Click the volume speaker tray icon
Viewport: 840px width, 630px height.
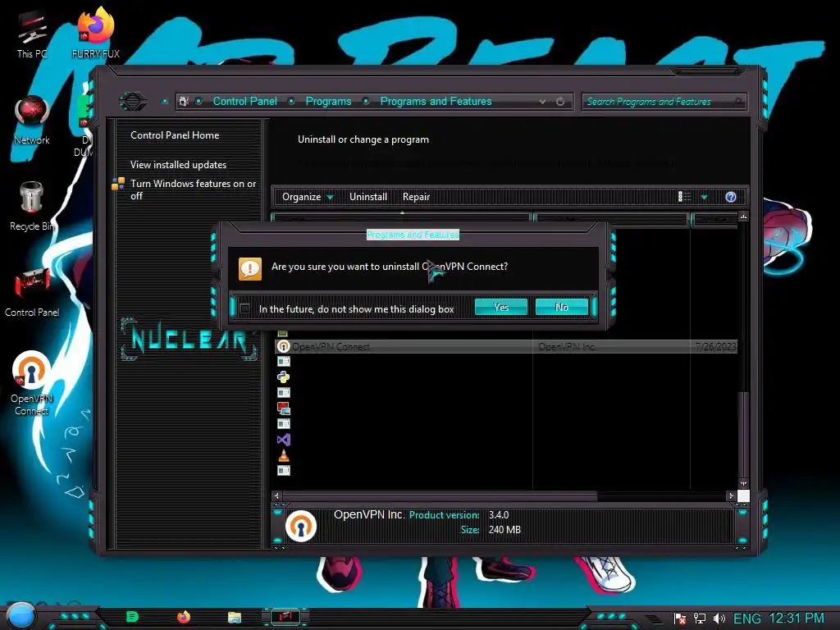(719, 619)
